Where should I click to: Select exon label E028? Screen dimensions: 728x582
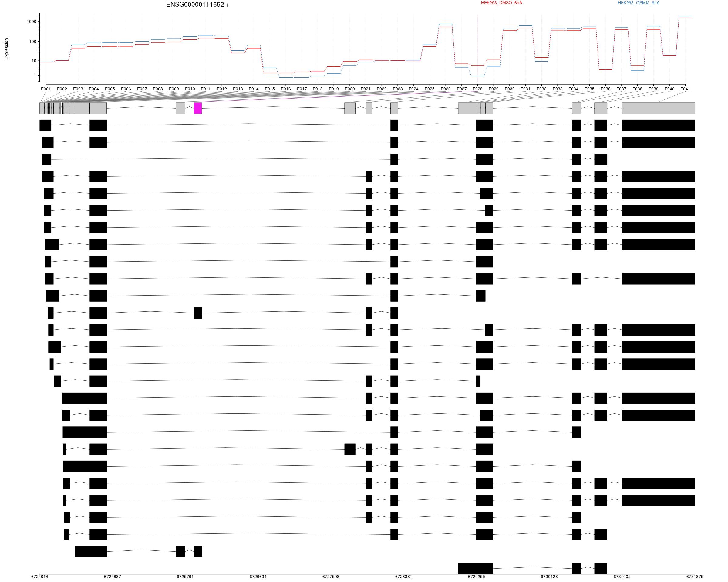(x=477, y=89)
